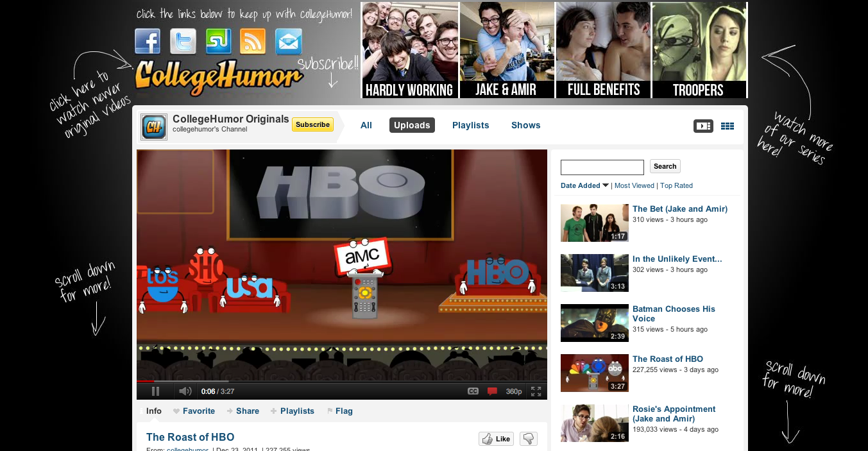Click the CH channel avatar icon
This screenshot has width=868, height=451.
coord(154,126)
